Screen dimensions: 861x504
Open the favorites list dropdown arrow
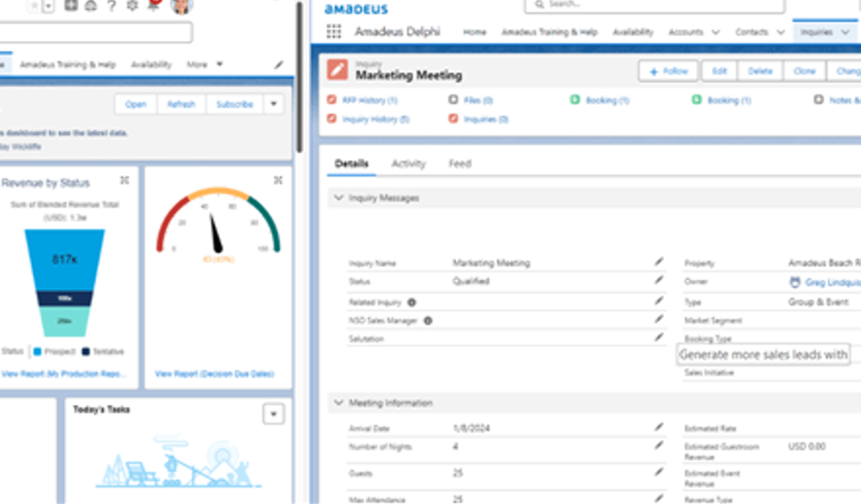pyautogui.click(x=48, y=6)
